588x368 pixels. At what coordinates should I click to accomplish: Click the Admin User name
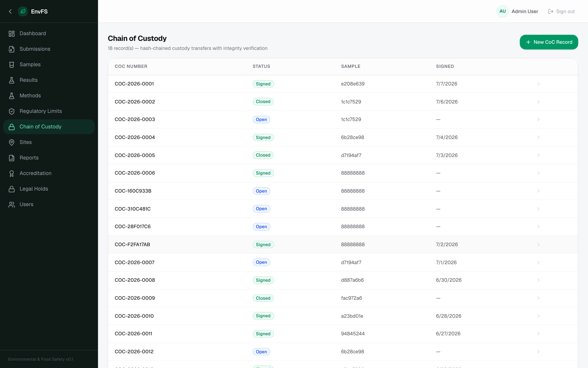click(525, 11)
